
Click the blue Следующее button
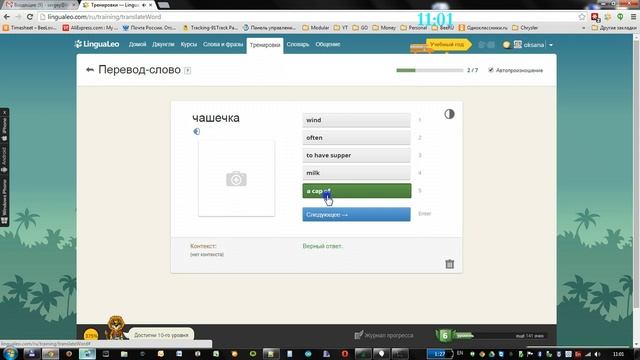tap(356, 214)
